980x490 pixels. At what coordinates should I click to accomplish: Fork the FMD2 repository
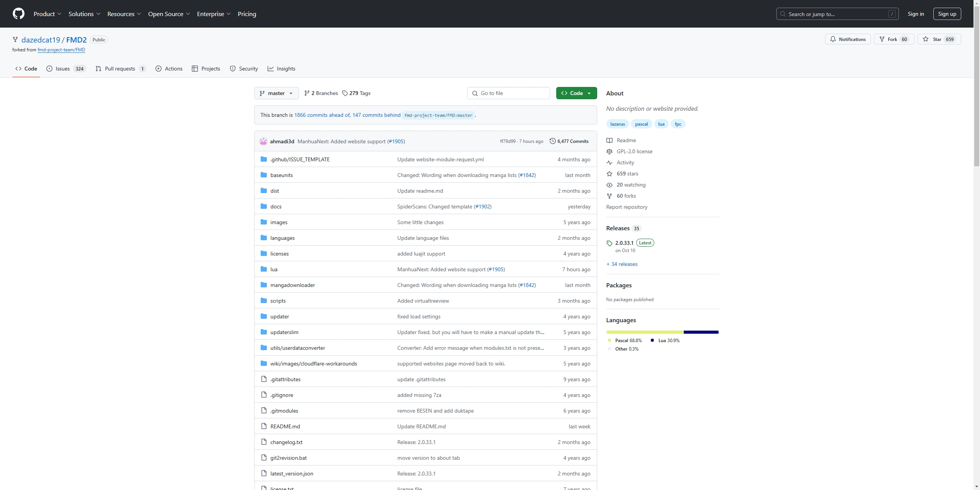(x=894, y=39)
